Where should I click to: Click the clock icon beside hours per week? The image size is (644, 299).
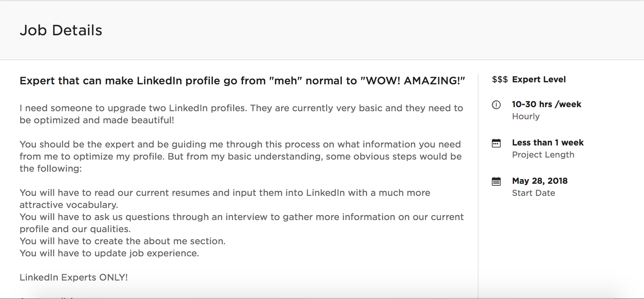tap(496, 105)
